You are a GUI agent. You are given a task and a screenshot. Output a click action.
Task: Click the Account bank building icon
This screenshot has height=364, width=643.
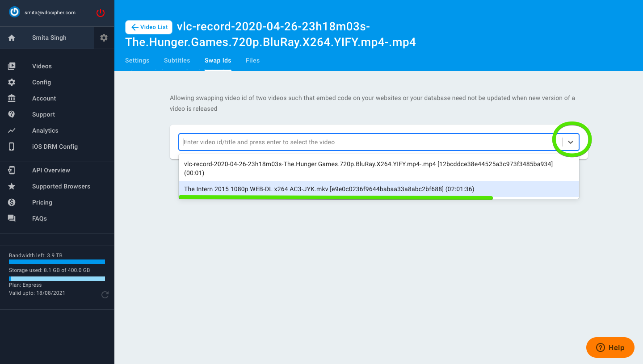click(x=12, y=98)
